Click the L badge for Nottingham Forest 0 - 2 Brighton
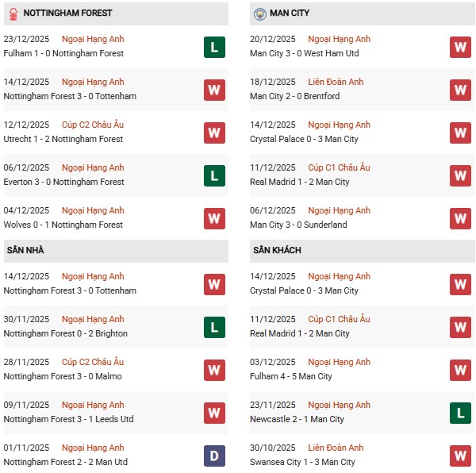 tap(214, 327)
